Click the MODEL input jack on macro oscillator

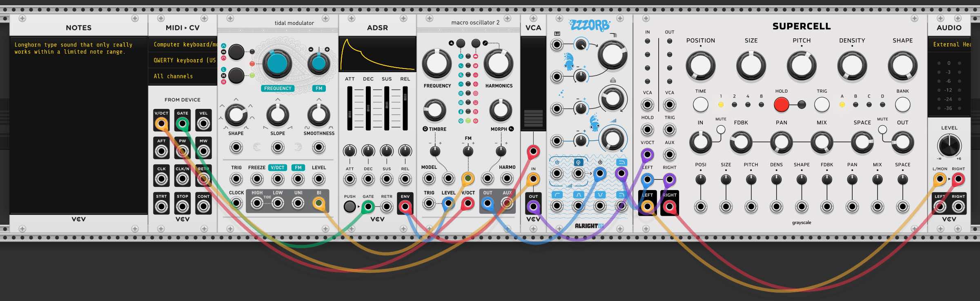coord(429,179)
